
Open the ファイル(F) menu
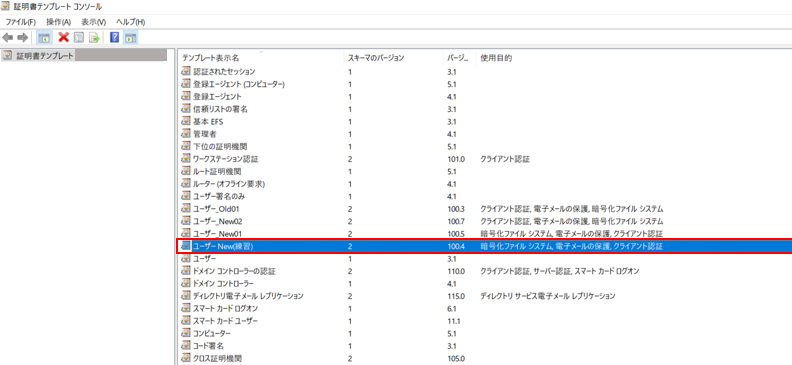click(x=21, y=22)
